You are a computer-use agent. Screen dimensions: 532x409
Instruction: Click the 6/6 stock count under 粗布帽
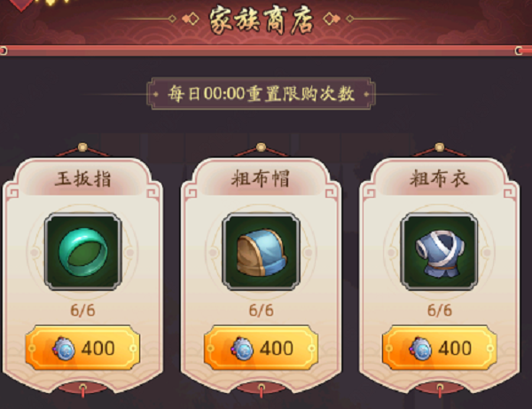coord(261,311)
